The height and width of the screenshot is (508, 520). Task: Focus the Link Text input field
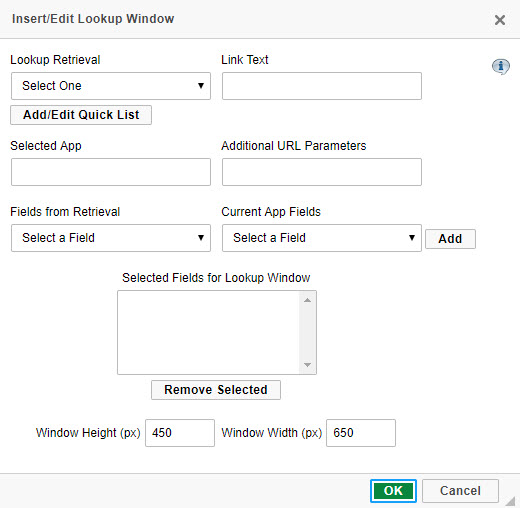click(322, 86)
